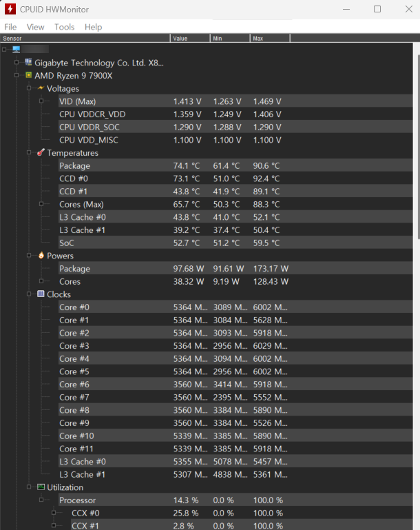Select the CPU VDD_MISC voltage row

pyautogui.click(x=235, y=140)
